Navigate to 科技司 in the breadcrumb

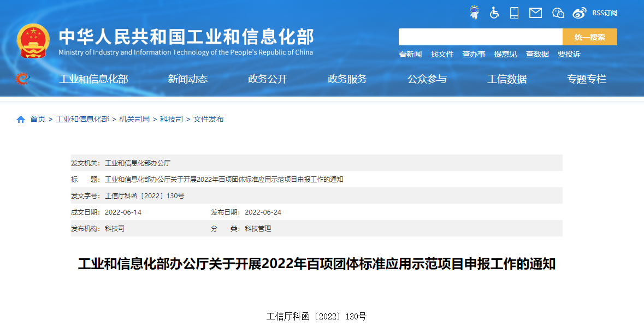[172, 119]
